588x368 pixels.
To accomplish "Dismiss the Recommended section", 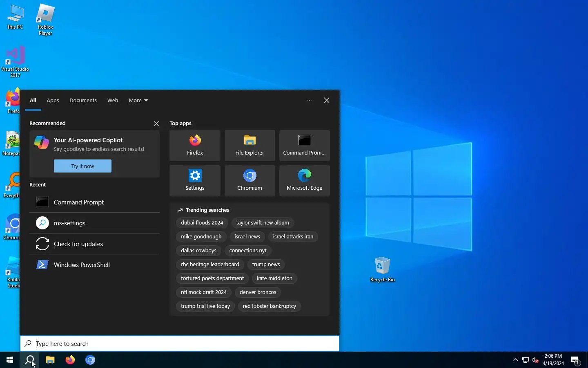I will pos(156,123).
